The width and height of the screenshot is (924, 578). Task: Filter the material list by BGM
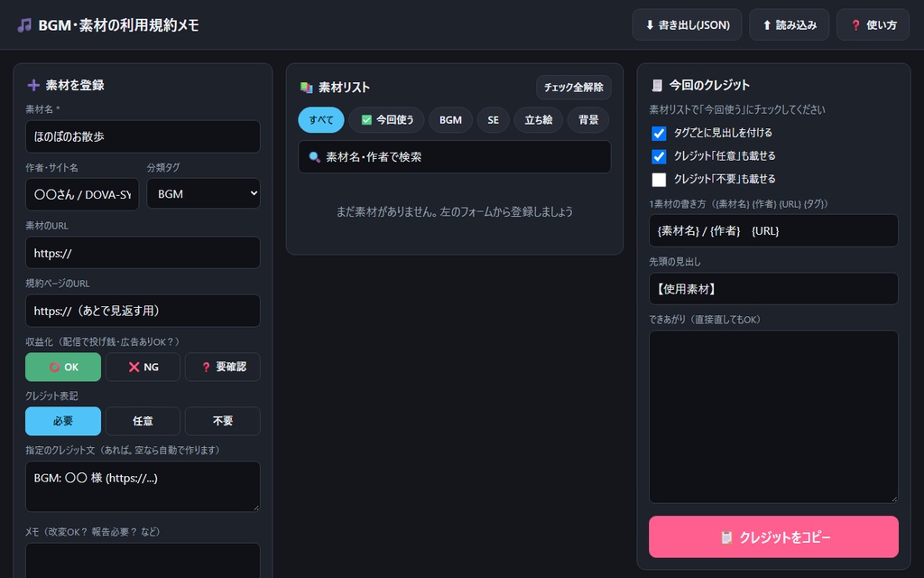click(x=450, y=120)
